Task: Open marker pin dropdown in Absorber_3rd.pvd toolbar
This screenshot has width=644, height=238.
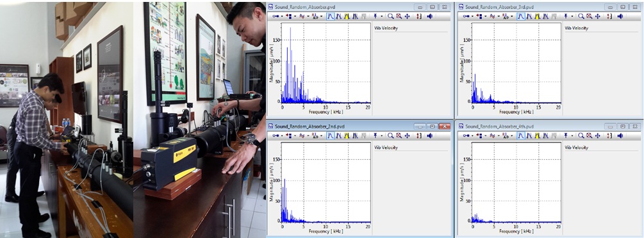Action: click(x=572, y=17)
